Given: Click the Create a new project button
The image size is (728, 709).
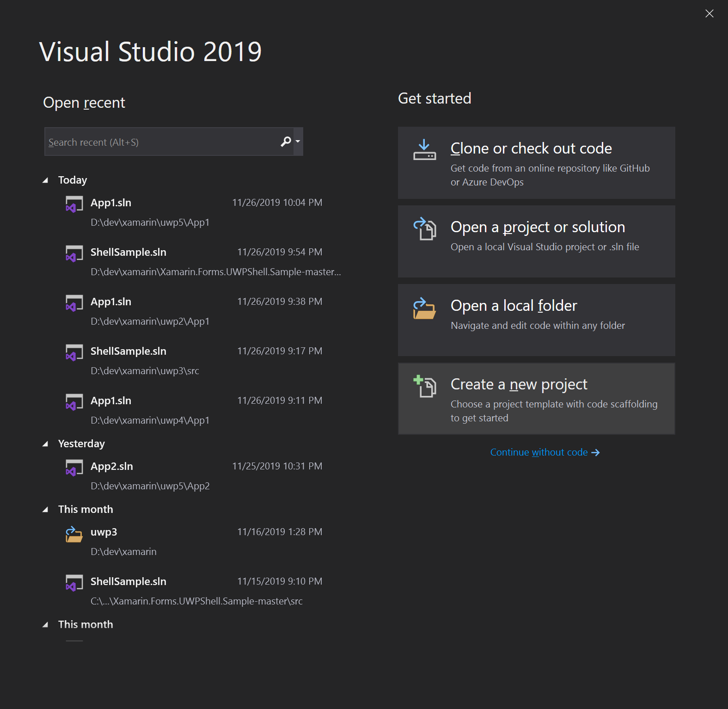Looking at the screenshot, I should point(536,399).
